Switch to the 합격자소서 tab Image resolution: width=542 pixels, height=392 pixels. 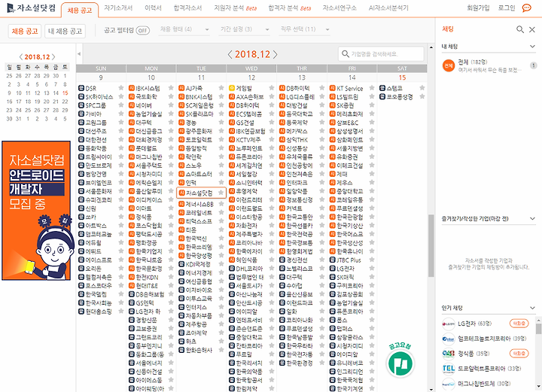[187, 8]
